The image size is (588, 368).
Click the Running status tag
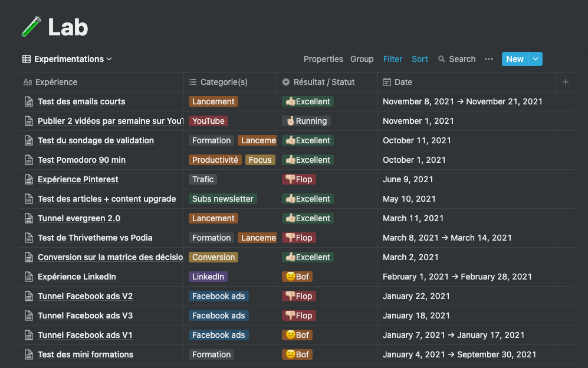[x=306, y=121]
